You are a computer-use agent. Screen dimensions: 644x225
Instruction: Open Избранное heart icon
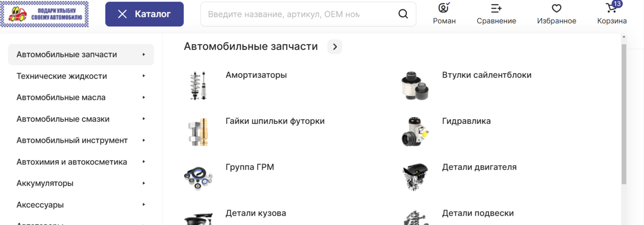[557, 8]
